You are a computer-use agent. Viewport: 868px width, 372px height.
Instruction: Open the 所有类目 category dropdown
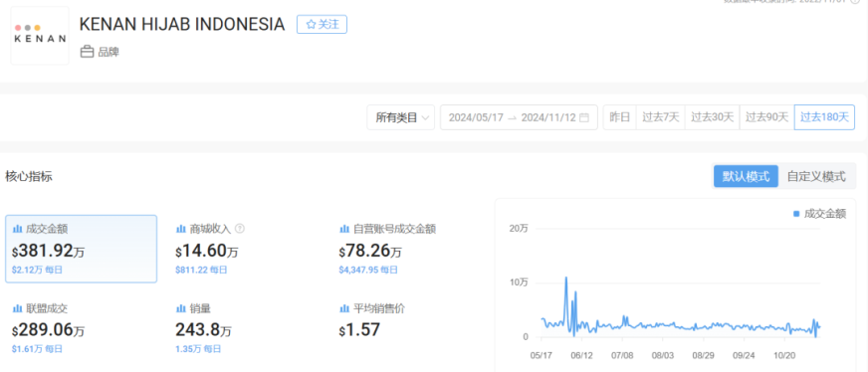(401, 117)
